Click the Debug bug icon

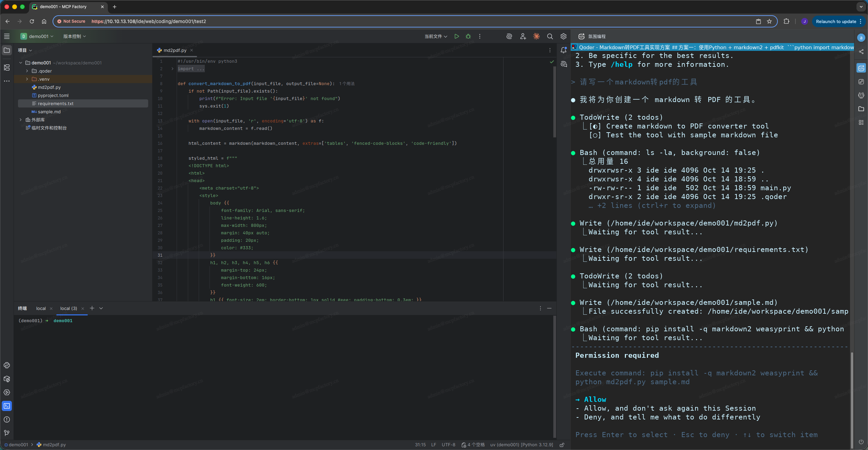pyautogui.click(x=468, y=36)
